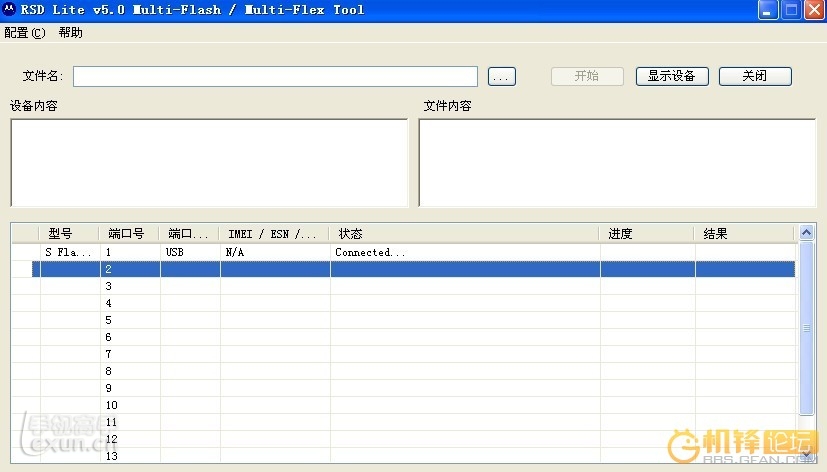
Task: Sort by the 型号 column header
Action: (x=69, y=234)
